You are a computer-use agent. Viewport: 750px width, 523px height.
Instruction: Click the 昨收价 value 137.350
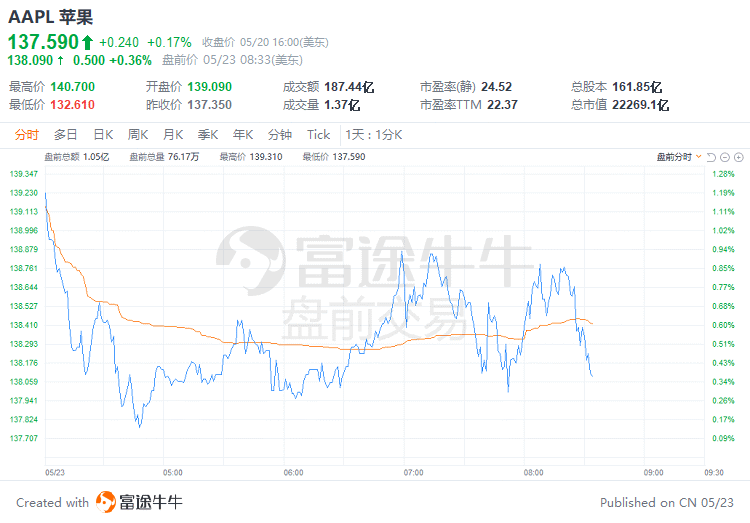tap(210, 104)
